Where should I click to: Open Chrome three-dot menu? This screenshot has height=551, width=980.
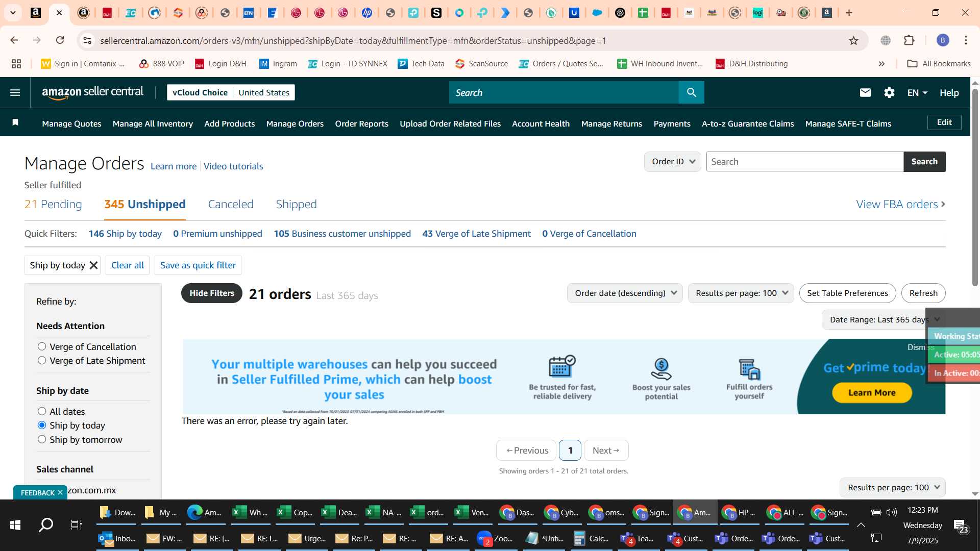point(966,40)
